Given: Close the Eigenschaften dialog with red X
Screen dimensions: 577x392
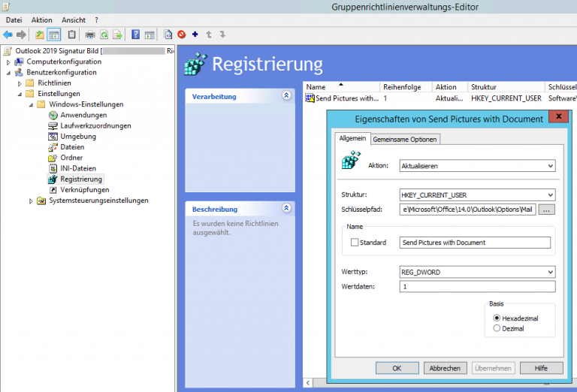Looking at the screenshot, I should (559, 116).
